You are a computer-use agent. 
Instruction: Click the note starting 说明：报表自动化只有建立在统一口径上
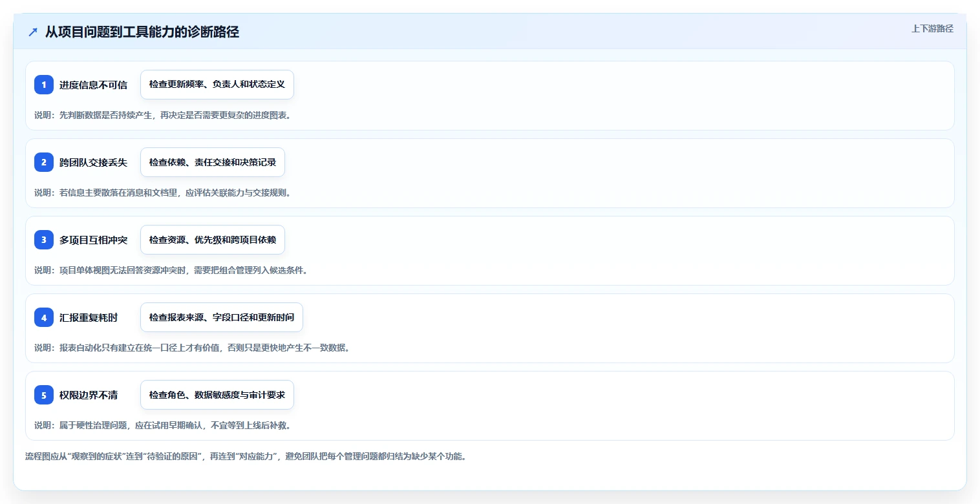[x=192, y=348]
